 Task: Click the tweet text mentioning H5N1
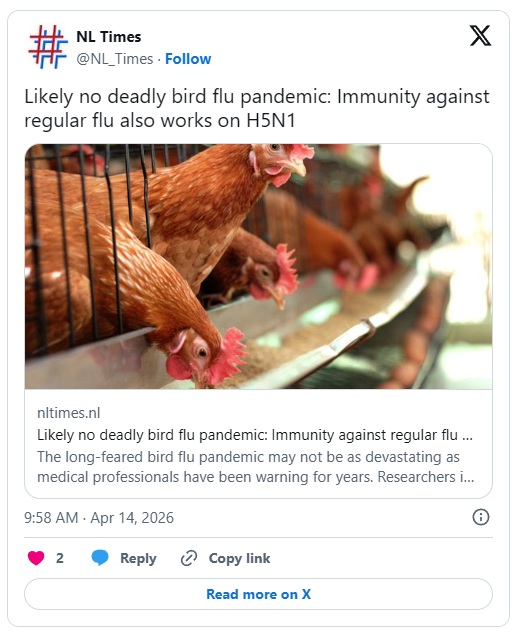[257, 108]
